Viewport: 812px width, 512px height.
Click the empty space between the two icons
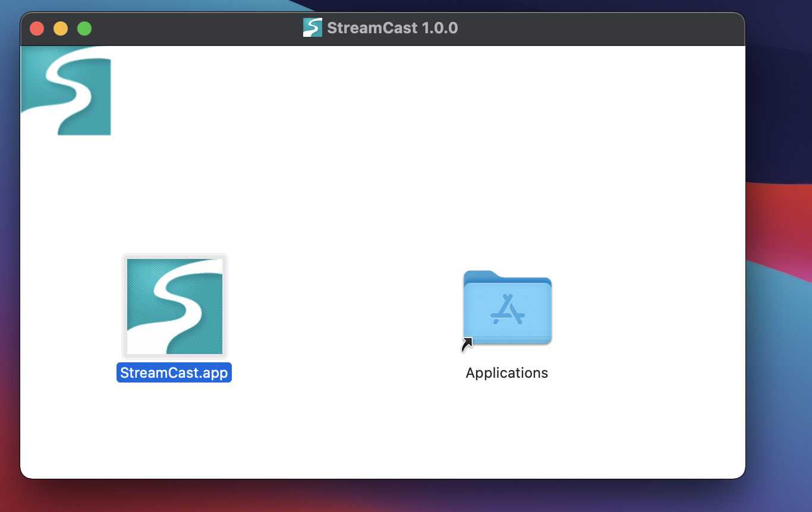pos(342,309)
